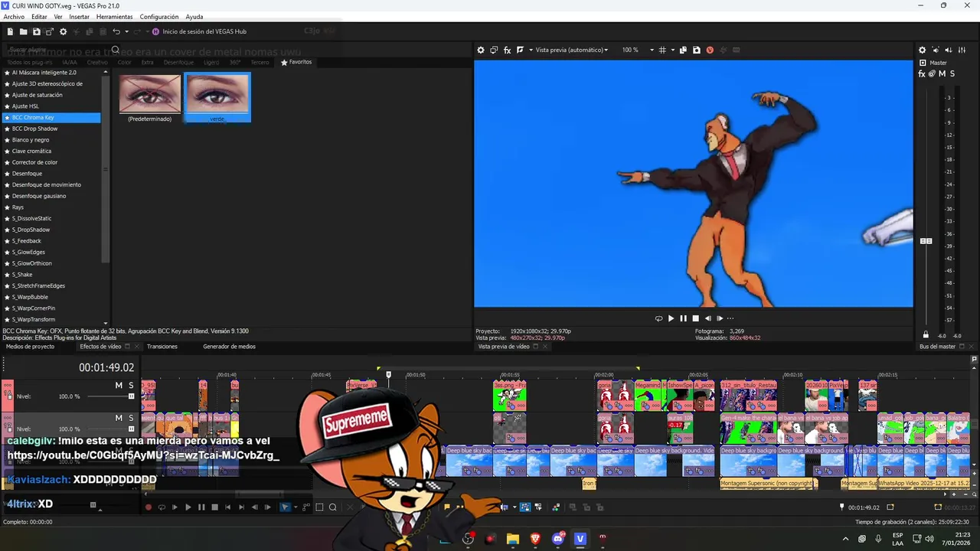The width and height of the screenshot is (980, 551).
Task: Open VEGAS Hub login
Action: (x=199, y=31)
